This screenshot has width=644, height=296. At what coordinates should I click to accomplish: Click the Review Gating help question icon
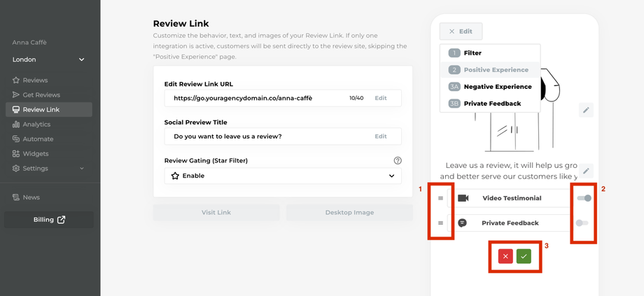(398, 160)
